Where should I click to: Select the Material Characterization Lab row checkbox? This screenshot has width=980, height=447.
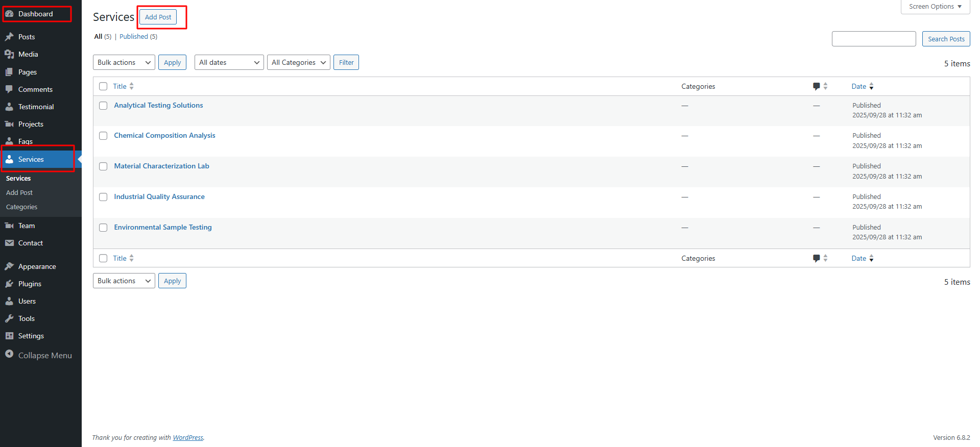coord(103,166)
